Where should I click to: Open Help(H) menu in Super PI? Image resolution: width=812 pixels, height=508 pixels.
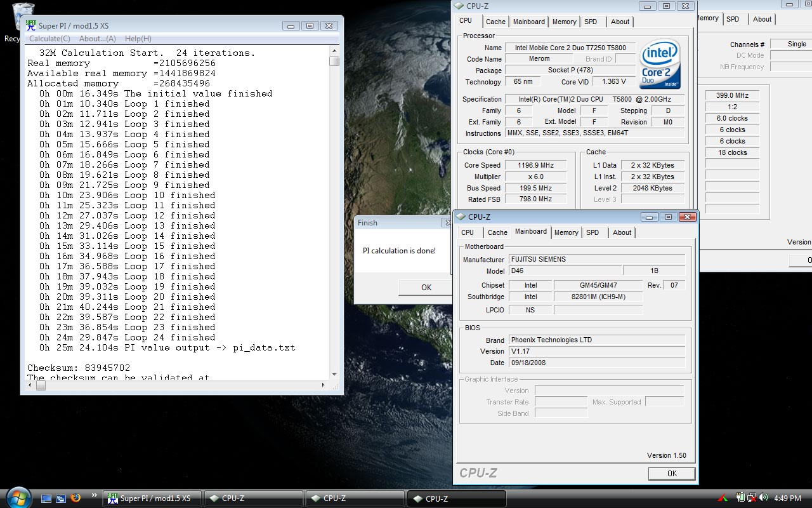point(138,39)
